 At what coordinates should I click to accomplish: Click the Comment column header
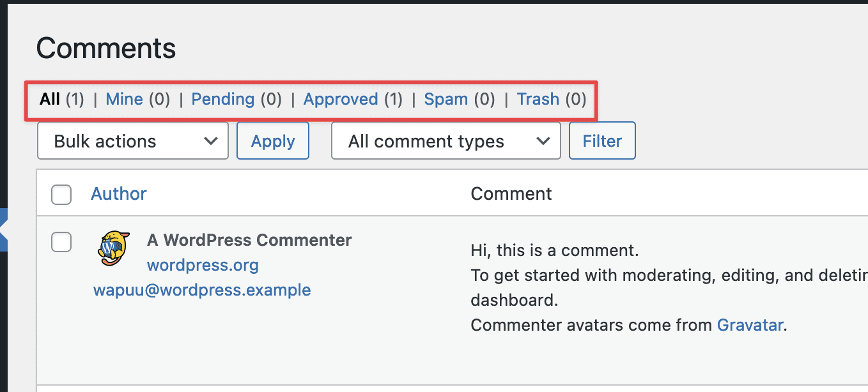(x=511, y=194)
